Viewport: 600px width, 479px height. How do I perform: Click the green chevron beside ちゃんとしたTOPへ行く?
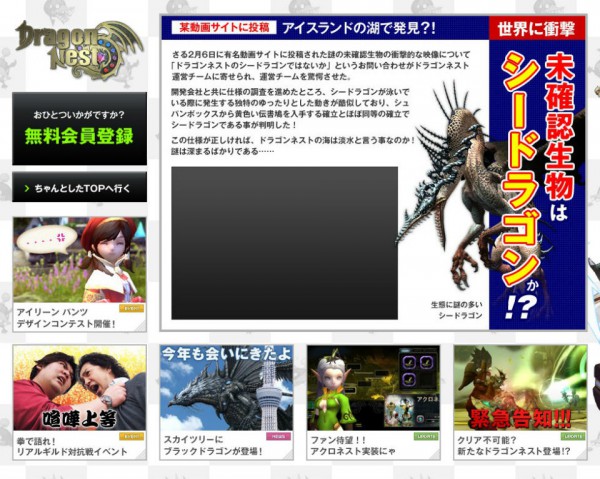pyautogui.click(x=27, y=188)
